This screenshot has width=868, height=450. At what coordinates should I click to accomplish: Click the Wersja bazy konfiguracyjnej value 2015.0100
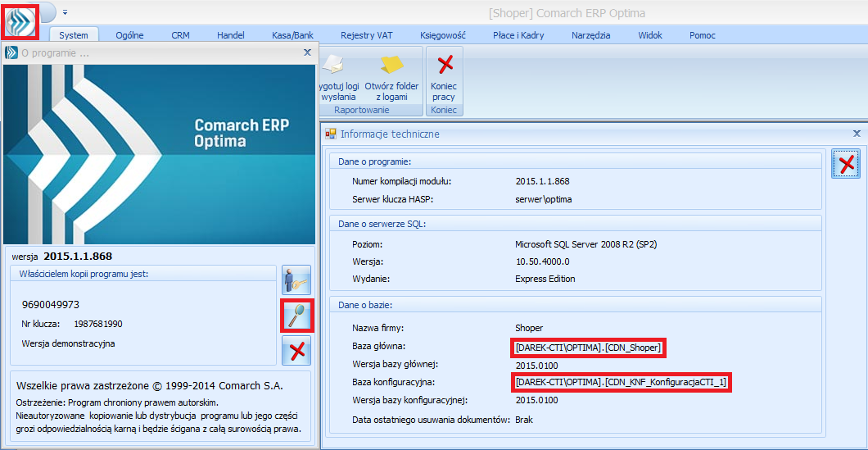click(x=536, y=400)
